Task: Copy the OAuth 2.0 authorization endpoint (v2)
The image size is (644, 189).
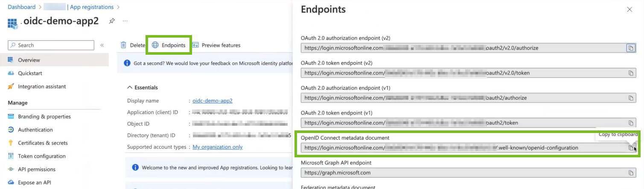Action: [x=630, y=48]
